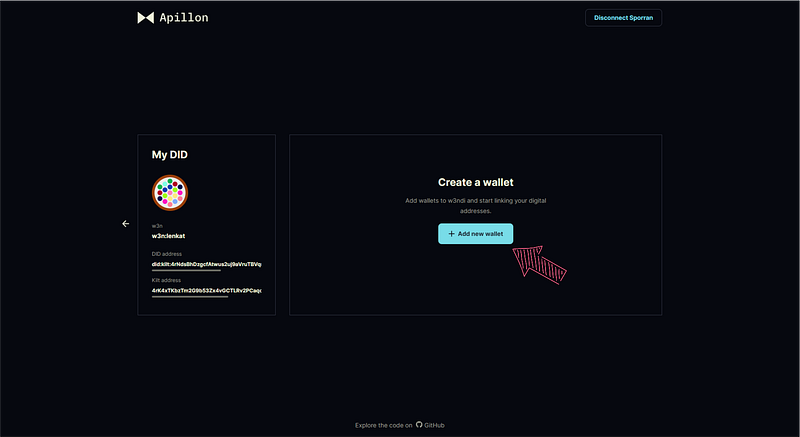Image resolution: width=800 pixels, height=437 pixels.
Task: Click the Kilt address label
Action: coord(166,280)
